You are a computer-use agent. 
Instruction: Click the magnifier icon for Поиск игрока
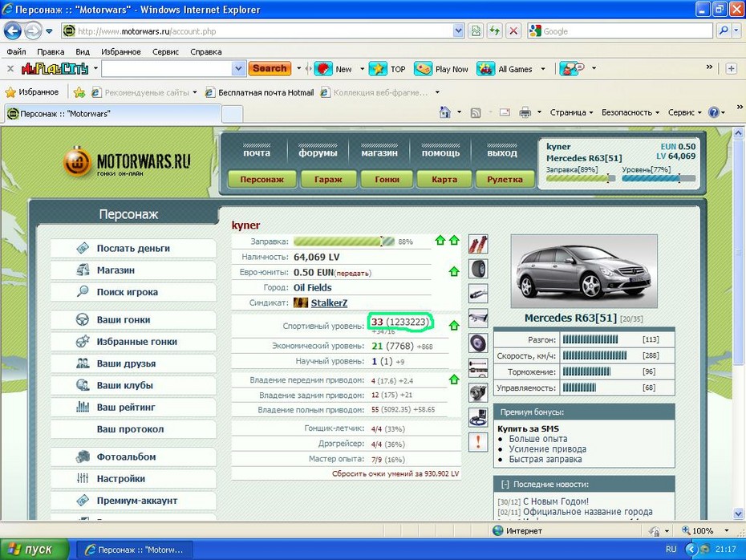click(x=83, y=291)
